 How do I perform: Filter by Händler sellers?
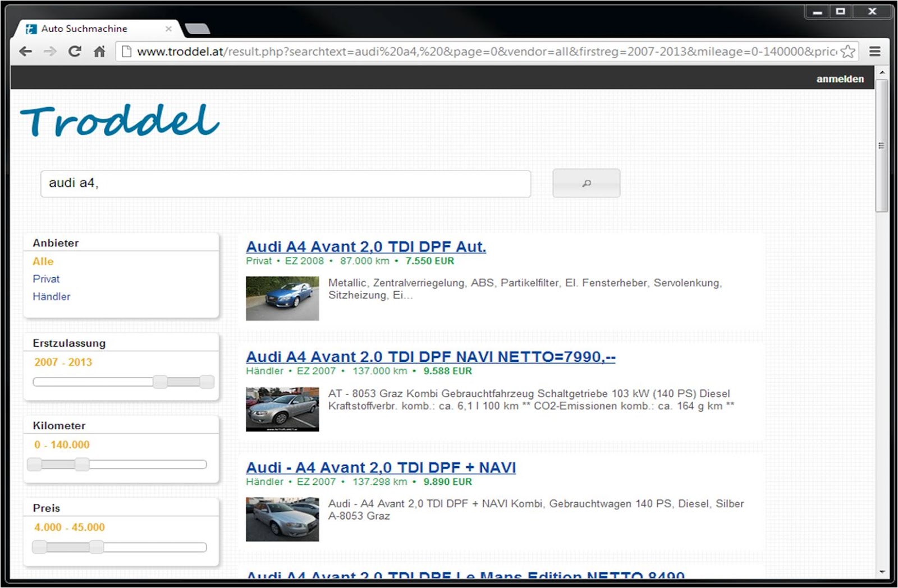52,296
